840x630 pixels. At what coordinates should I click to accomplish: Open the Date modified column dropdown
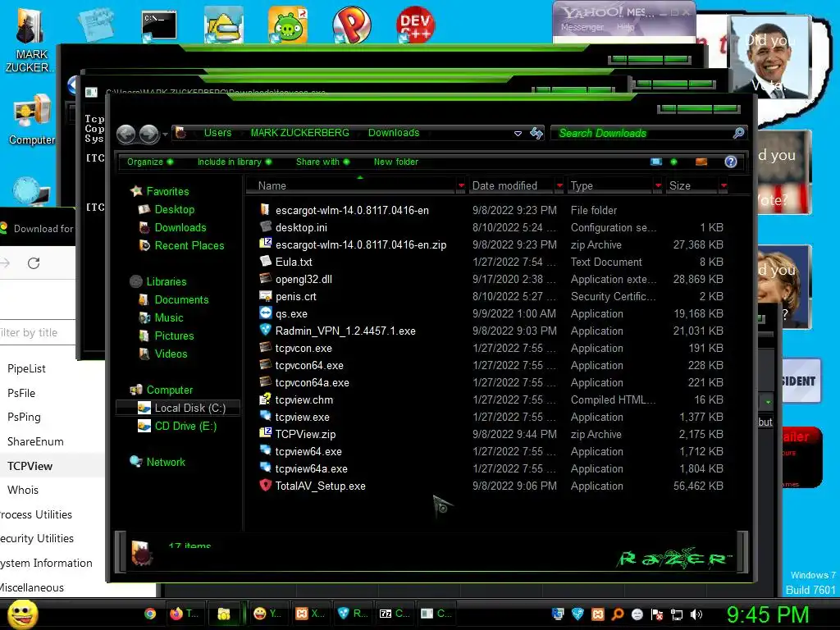point(559,186)
